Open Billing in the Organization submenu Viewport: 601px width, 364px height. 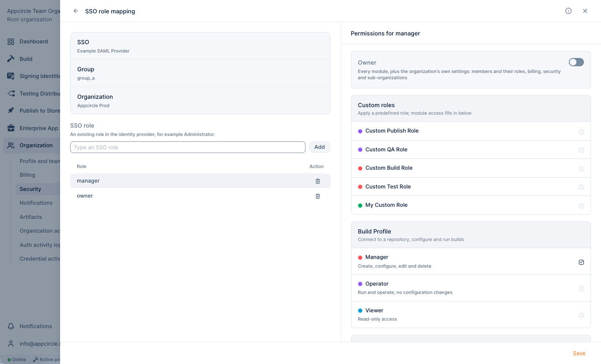[28, 175]
